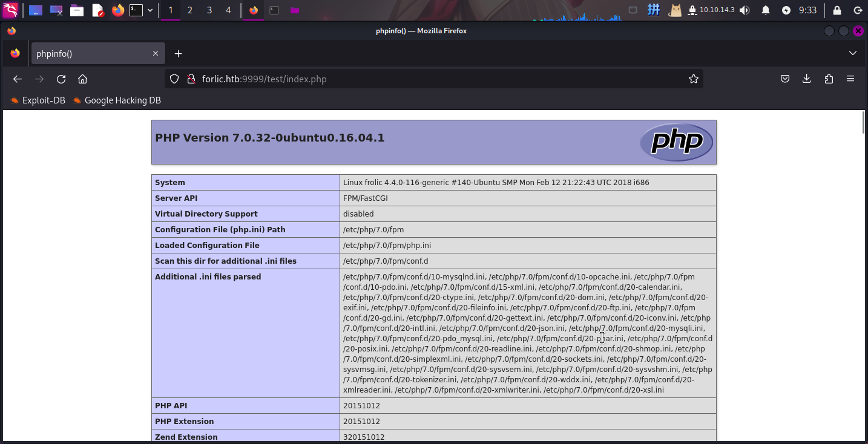The height and width of the screenshot is (444, 868).
Task: Click the System row label
Action: [170, 183]
